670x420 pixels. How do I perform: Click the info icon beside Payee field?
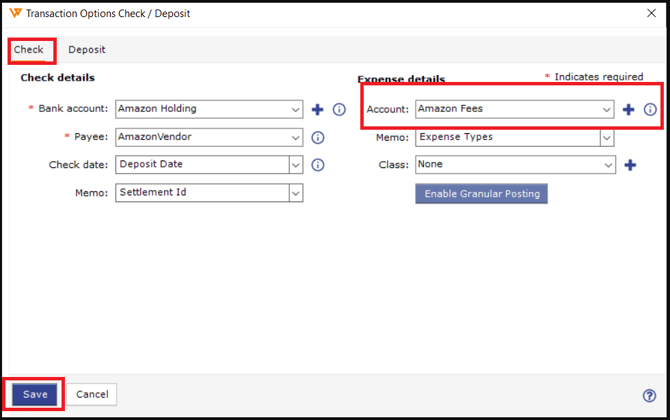(x=318, y=138)
